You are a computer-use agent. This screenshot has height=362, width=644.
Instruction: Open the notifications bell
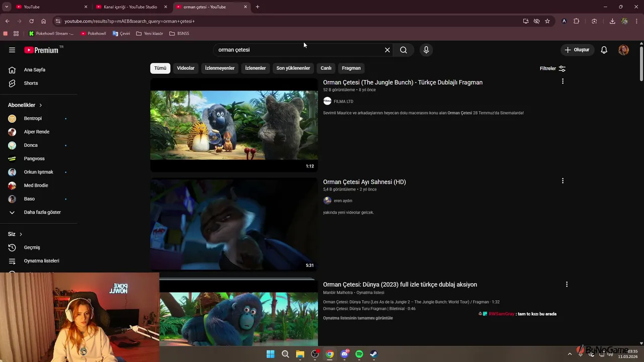pos(604,50)
